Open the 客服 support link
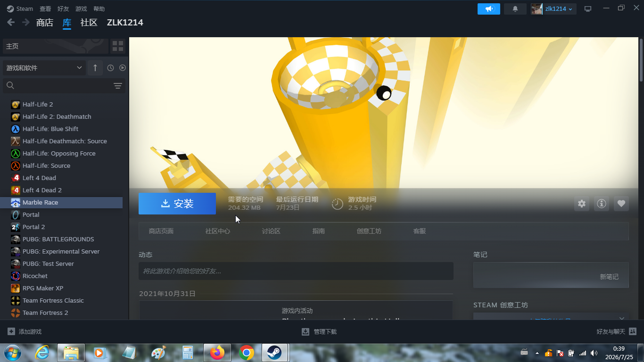Screen dimensions: 644x362 click(420, 231)
